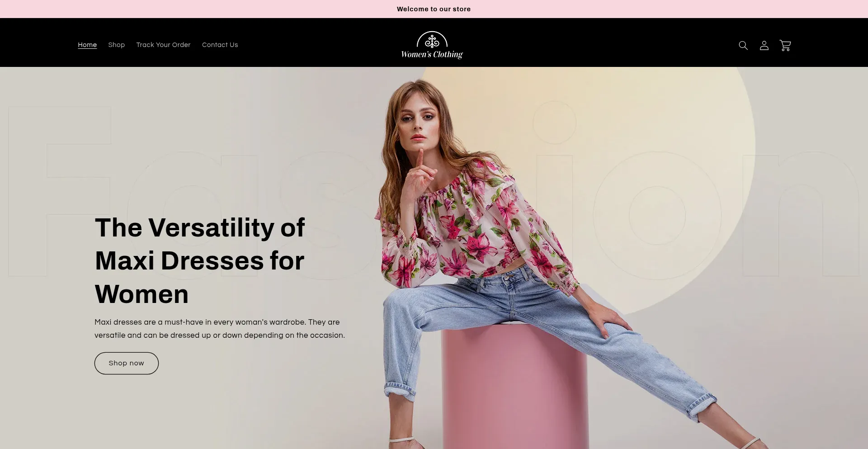Click the Women's Clothing logo
The height and width of the screenshot is (449, 868).
pyautogui.click(x=432, y=45)
